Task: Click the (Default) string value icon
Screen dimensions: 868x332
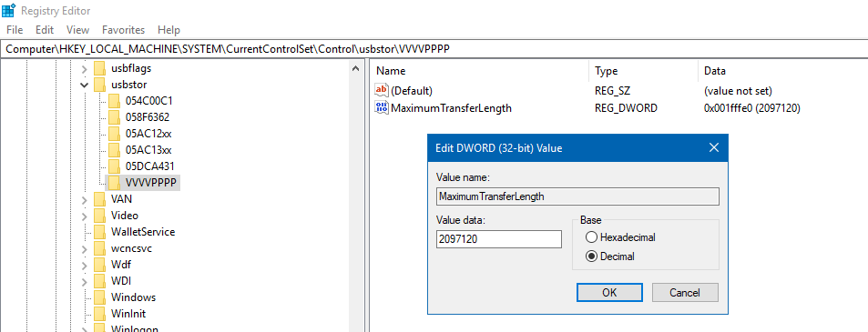Action: (382, 90)
